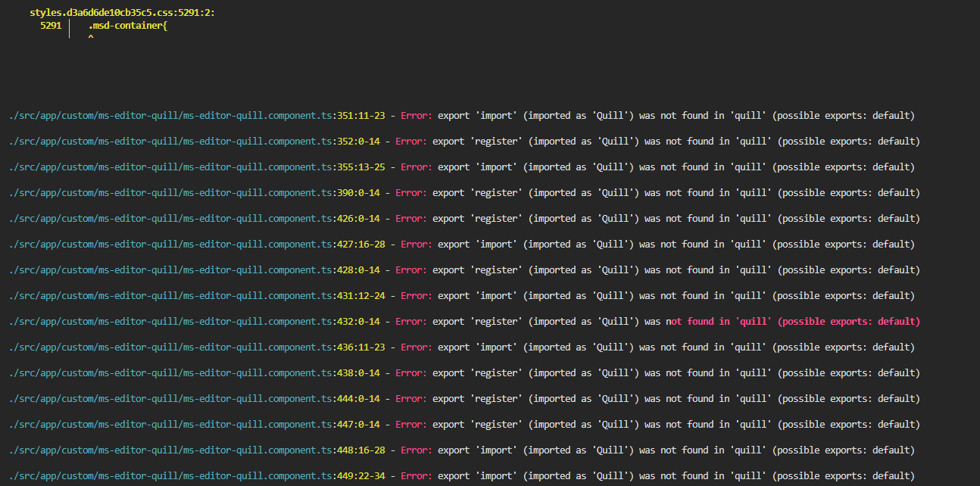Click the .msd-container{ code snippet
980x486 pixels.
[127, 26]
